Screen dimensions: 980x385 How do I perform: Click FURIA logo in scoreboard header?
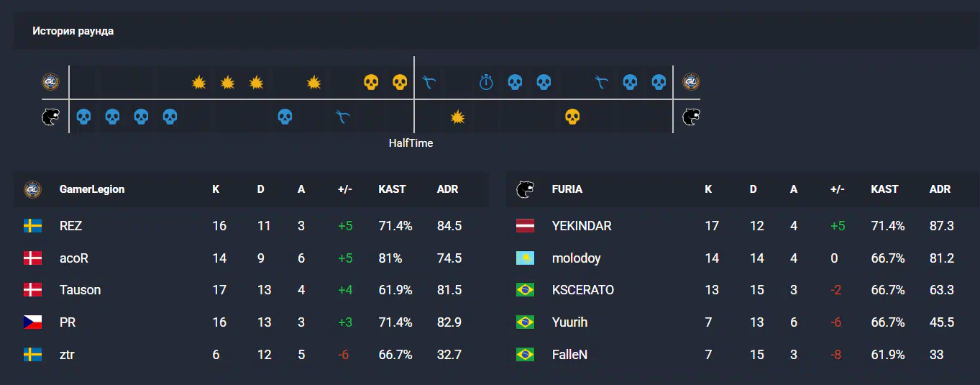pyautogui.click(x=526, y=189)
